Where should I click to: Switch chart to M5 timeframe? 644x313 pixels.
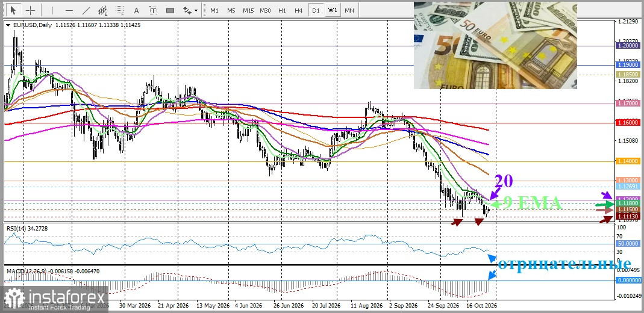(x=231, y=10)
